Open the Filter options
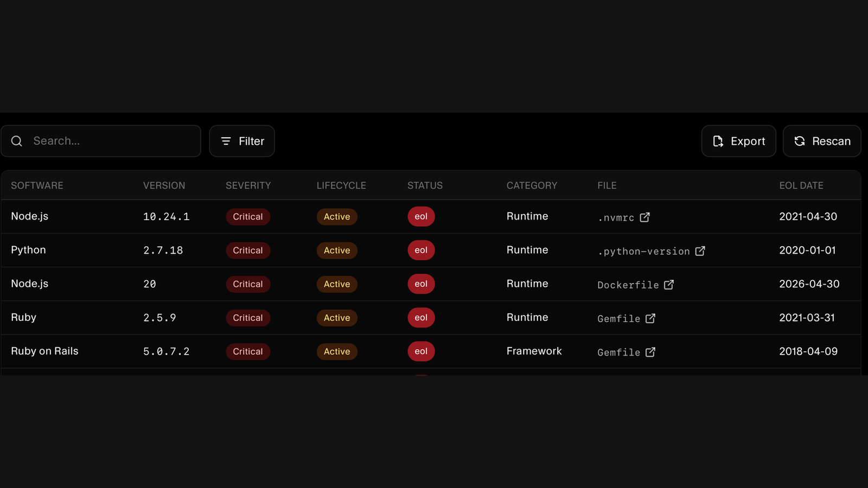 [x=242, y=141]
